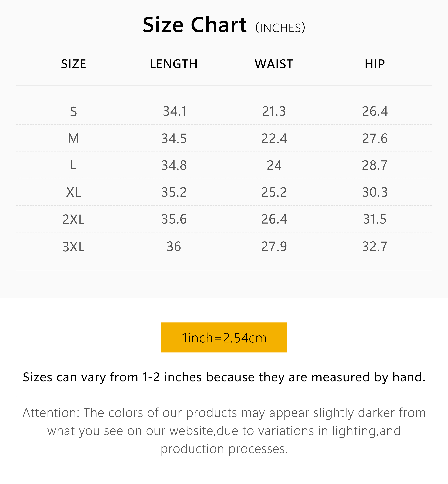Viewport: 448px width, 484px height.
Task: Click the WAIST column header
Action: [274, 64]
